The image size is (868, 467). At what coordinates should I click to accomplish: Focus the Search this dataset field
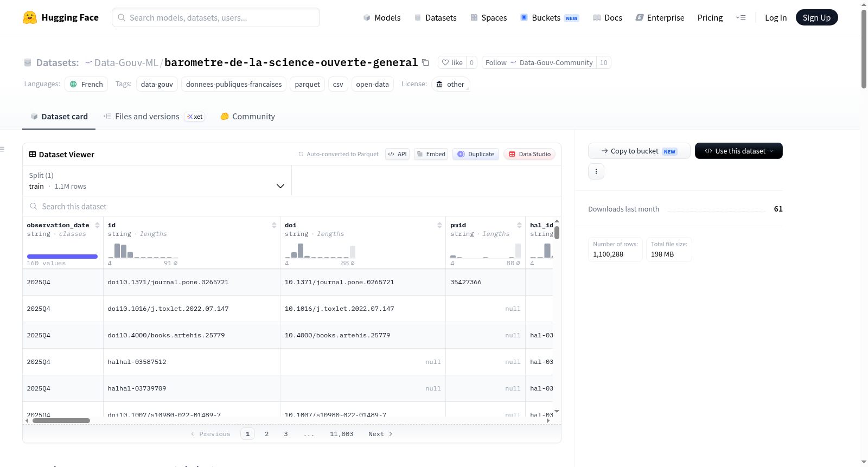point(292,206)
